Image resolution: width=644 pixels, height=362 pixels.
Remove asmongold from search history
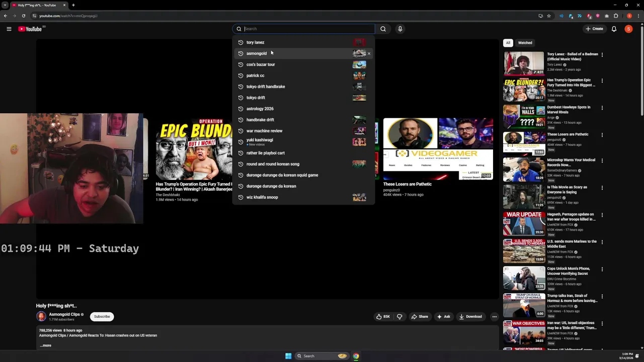click(369, 53)
